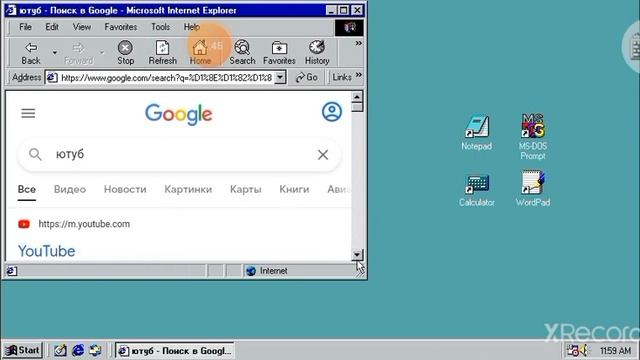
Task: Click the page icon in status bar
Action: [11, 271]
